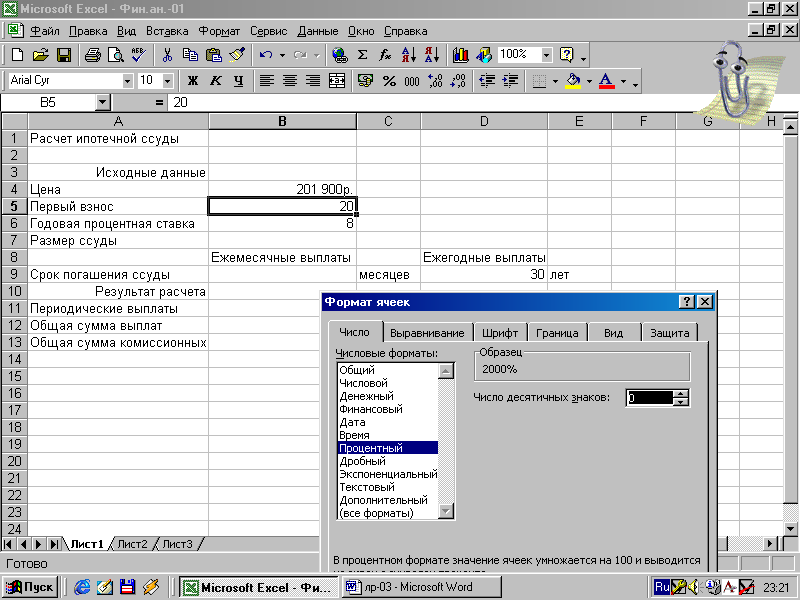The image size is (800, 600).
Task: Open the 100% zoom dropdown
Action: [x=547, y=55]
